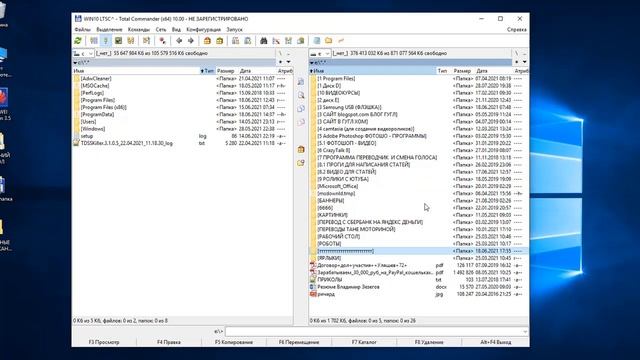Select the highlighted full details view icon
The image size is (640, 360).
coord(106,41)
